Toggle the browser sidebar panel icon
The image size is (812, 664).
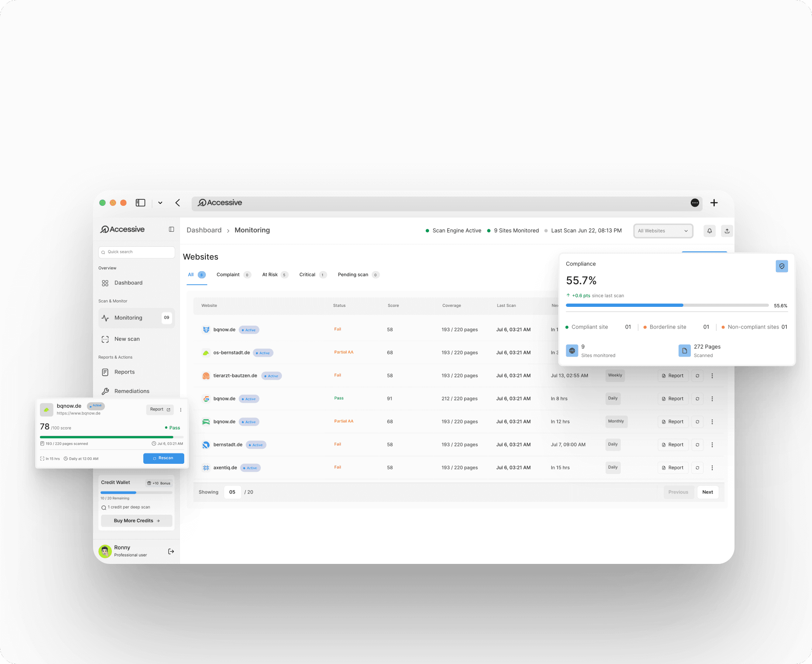tap(141, 203)
